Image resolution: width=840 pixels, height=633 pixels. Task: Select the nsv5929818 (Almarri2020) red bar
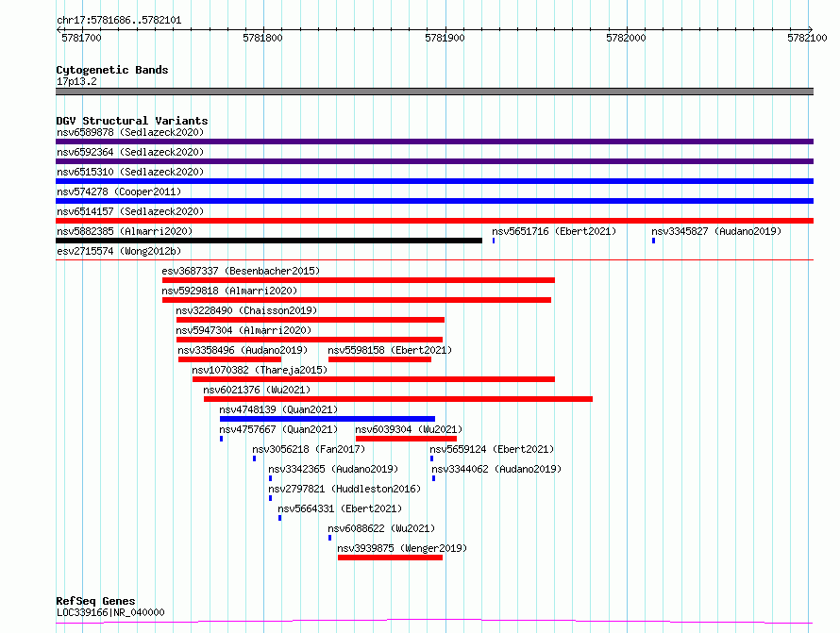(357, 300)
